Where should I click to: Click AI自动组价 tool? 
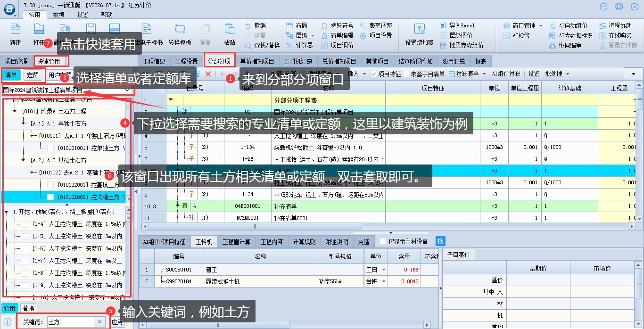pyautogui.click(x=568, y=25)
